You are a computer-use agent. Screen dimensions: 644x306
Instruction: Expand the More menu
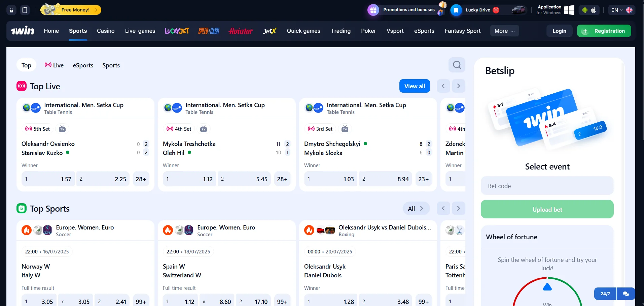click(x=504, y=31)
